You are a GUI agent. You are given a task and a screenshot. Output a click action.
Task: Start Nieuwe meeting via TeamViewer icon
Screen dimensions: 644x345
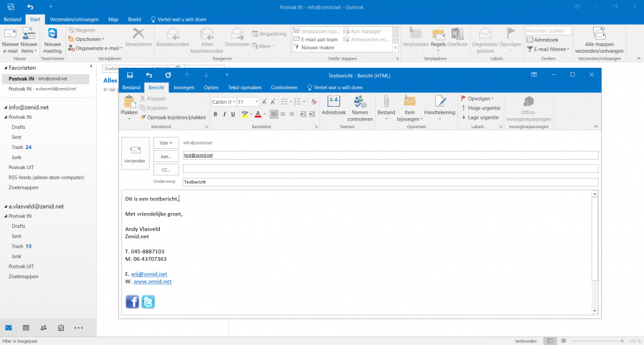(53, 41)
